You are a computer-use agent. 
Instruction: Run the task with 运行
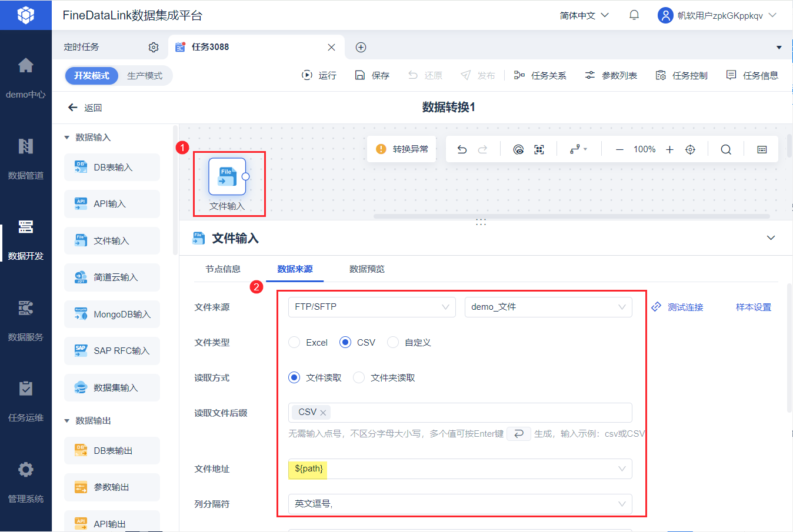click(x=319, y=75)
